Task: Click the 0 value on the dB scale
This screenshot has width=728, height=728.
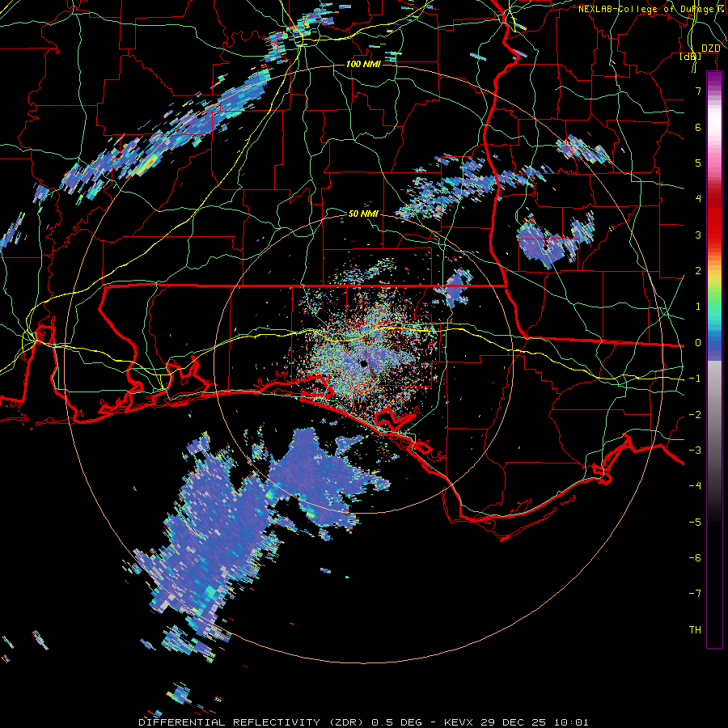Action: point(698,343)
